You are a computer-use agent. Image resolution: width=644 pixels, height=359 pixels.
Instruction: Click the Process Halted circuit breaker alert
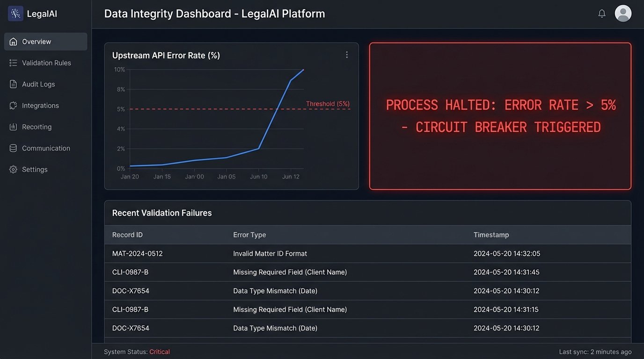click(500, 116)
